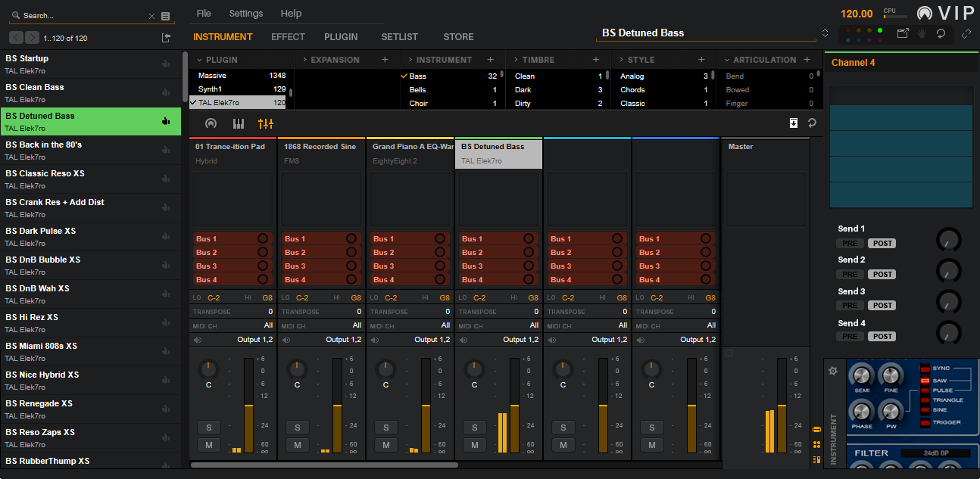Click the top-toolbar reload arrow beside the hand icon
This screenshot has height=479, width=980.
(x=941, y=33)
